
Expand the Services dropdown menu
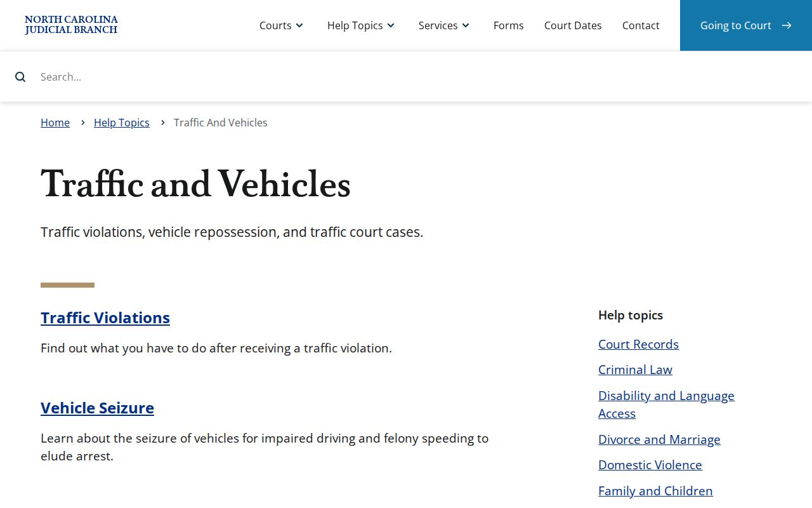444,25
